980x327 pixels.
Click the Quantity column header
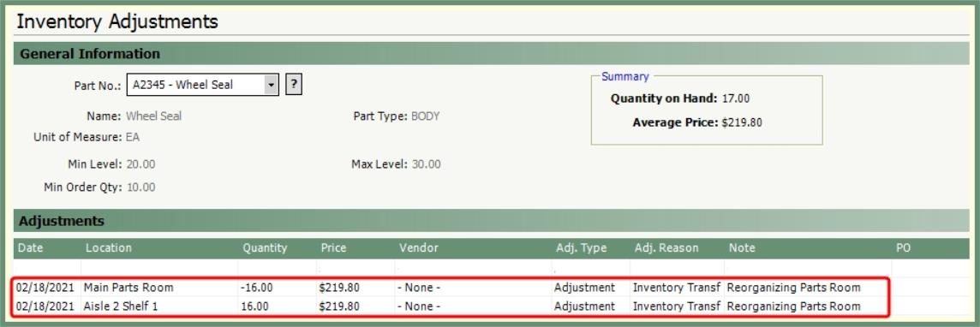click(265, 247)
